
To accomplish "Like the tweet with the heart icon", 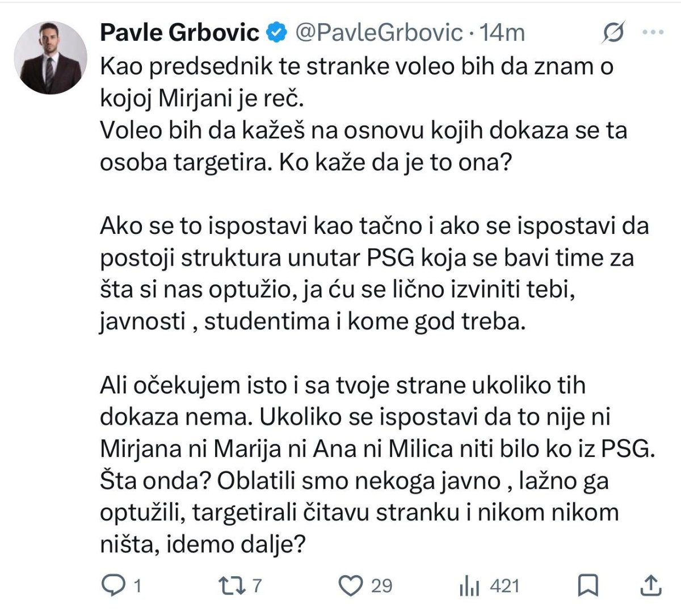I will 351,585.
